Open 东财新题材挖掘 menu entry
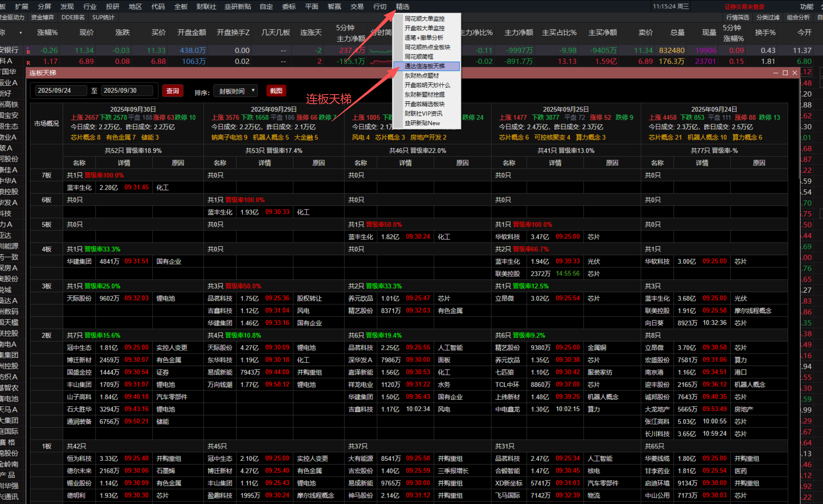Screen dimensions: 823x504 424,94
